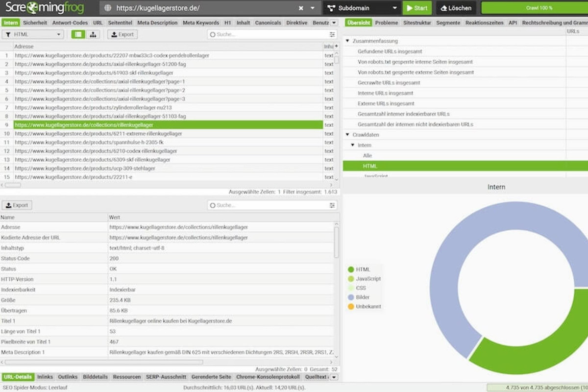Click the Screaming Frog logo

[x=45, y=8]
